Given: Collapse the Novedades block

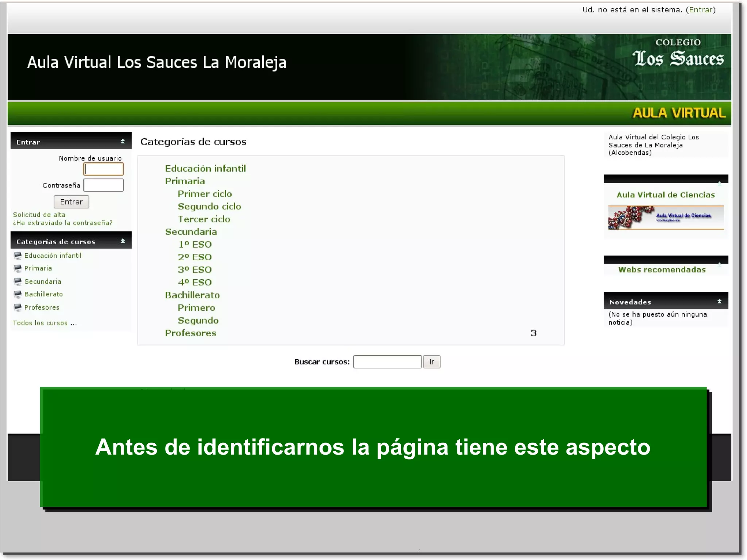Looking at the screenshot, I should (719, 301).
